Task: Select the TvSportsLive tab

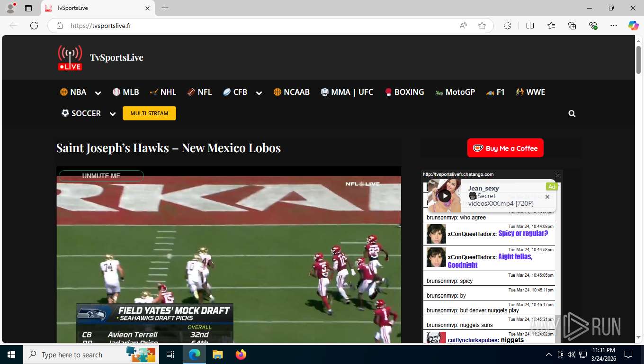Action: (98, 8)
